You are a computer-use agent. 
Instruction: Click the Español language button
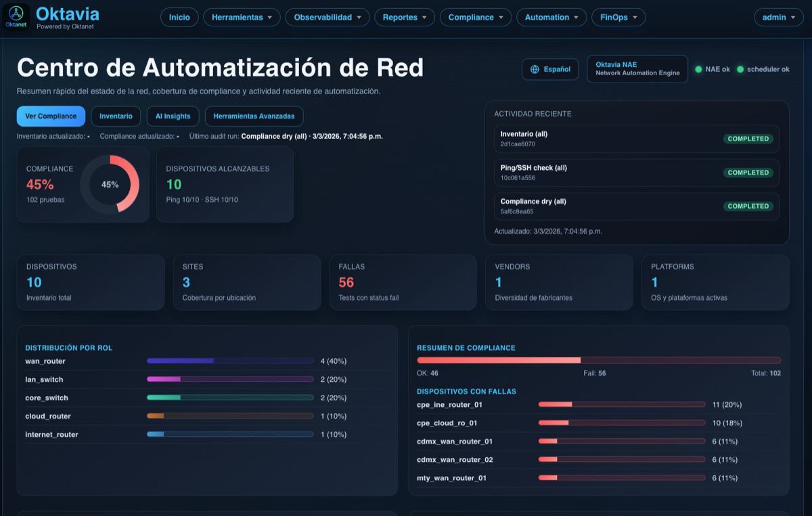(550, 69)
